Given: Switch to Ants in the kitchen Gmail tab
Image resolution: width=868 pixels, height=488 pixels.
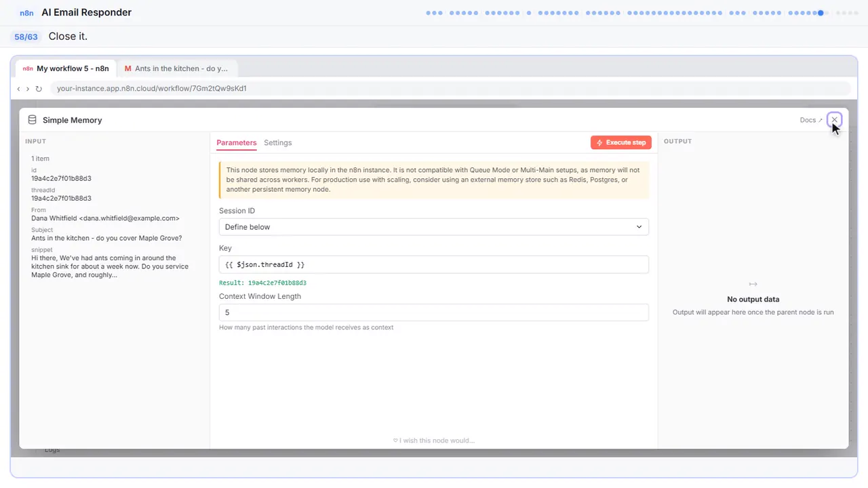Looking at the screenshot, I should [177, 68].
